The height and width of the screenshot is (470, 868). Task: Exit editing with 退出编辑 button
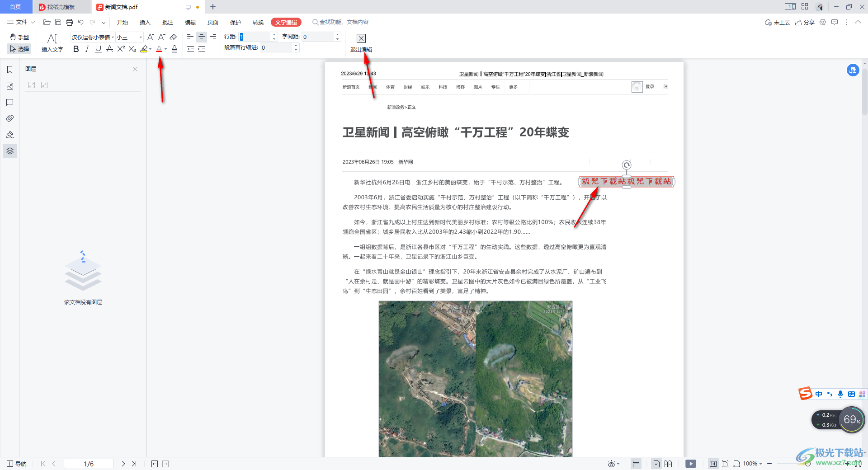coord(361,43)
